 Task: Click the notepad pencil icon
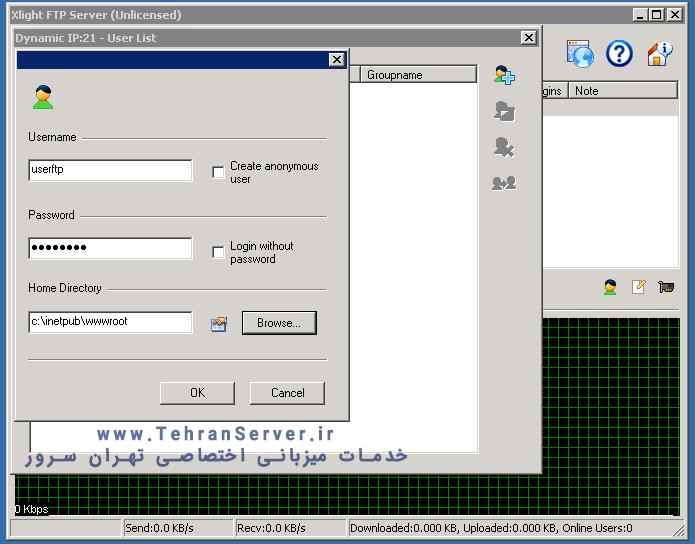638,288
